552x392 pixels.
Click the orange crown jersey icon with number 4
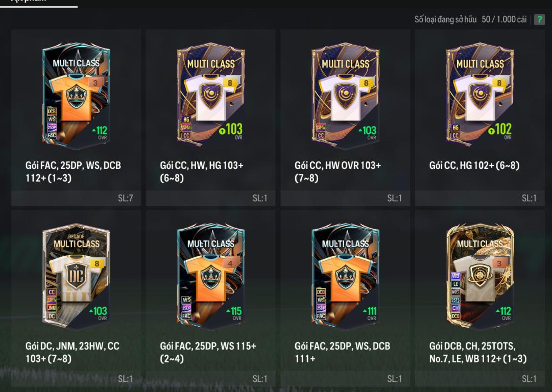tap(211, 278)
